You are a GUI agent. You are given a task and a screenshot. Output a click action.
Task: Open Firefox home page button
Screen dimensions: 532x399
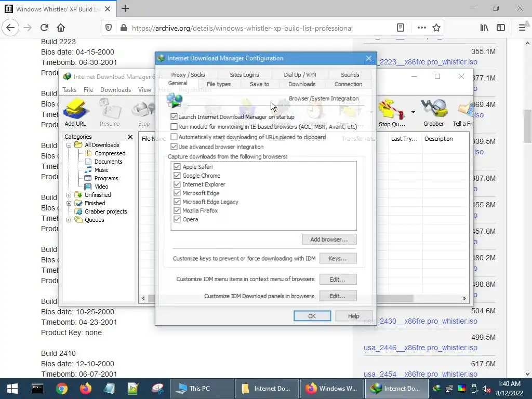click(61, 28)
